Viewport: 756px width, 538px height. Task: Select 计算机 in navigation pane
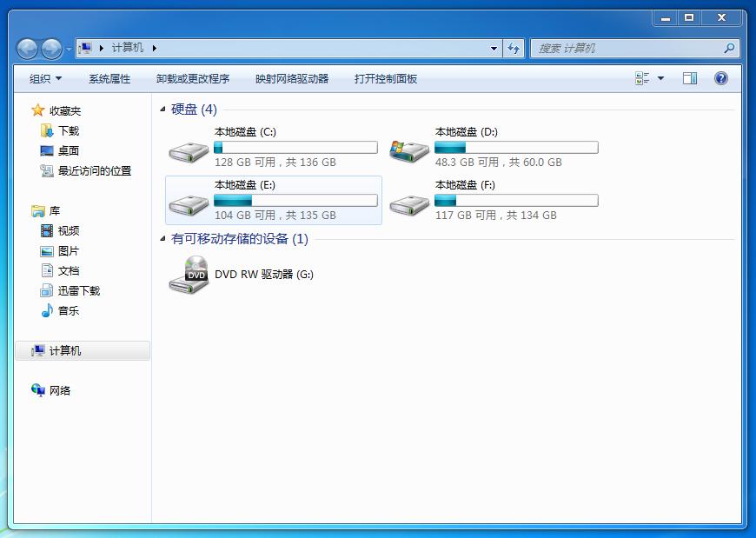[x=83, y=350]
